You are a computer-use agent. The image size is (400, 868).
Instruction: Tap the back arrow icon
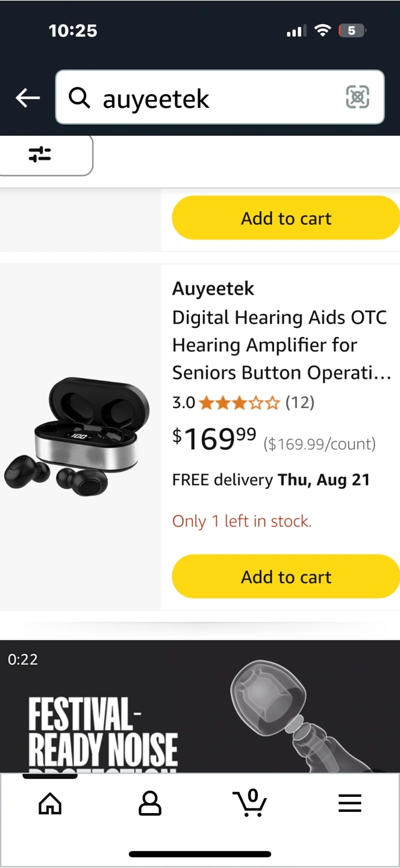click(x=28, y=98)
